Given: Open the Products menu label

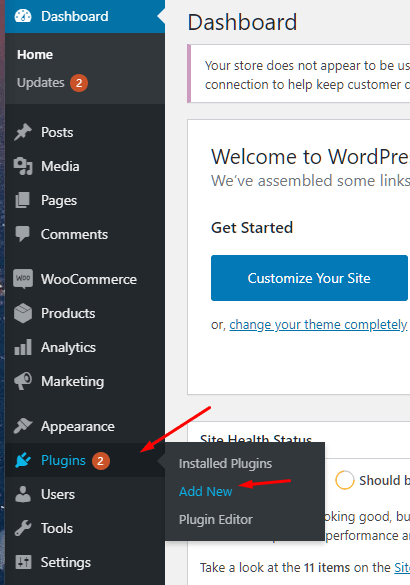Looking at the screenshot, I should (x=68, y=313).
